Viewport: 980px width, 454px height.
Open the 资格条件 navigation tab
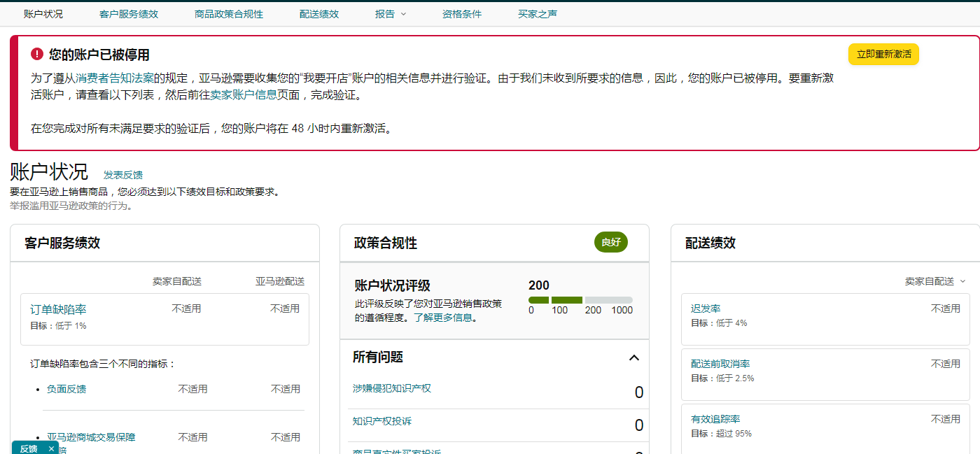[462, 14]
